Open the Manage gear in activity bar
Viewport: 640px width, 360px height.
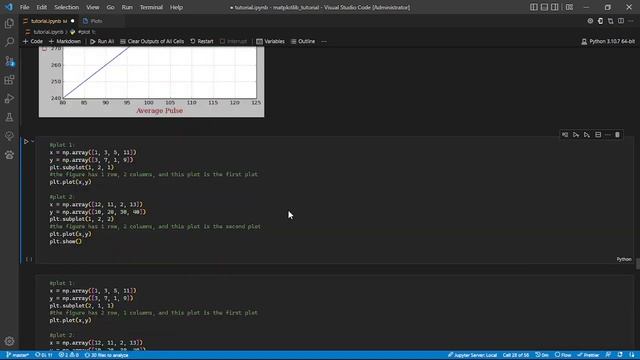9,341
